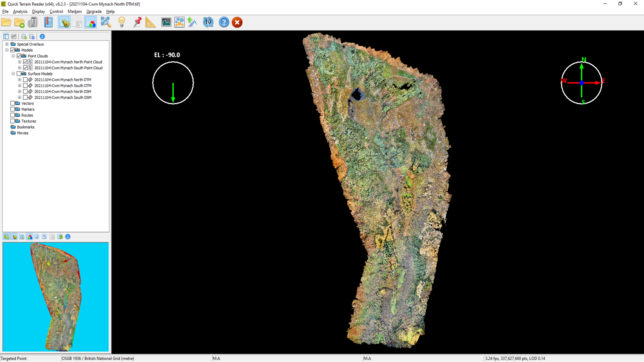Click the overview minimap thumbnail

pos(56,297)
